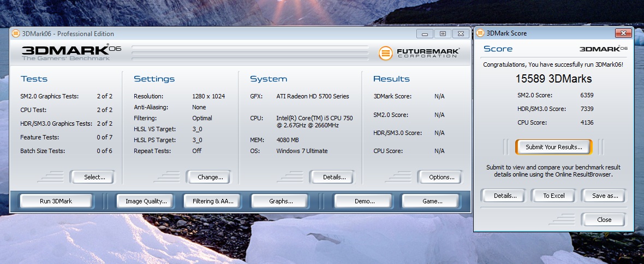Close the 3DMark06 main window
The height and width of the screenshot is (264, 644).
461,34
